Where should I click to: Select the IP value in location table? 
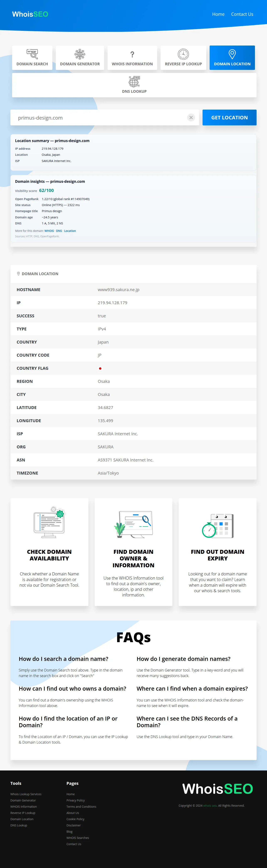click(x=112, y=303)
